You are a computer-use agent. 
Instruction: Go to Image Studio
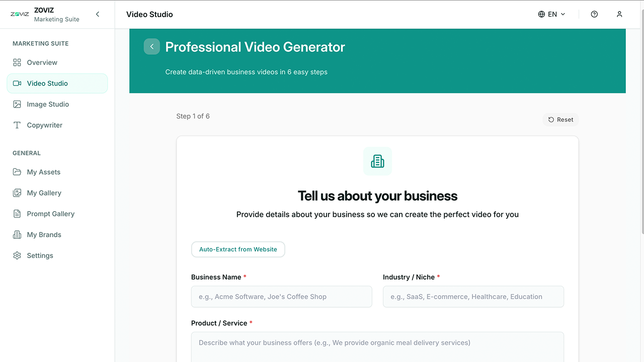tap(57, 104)
